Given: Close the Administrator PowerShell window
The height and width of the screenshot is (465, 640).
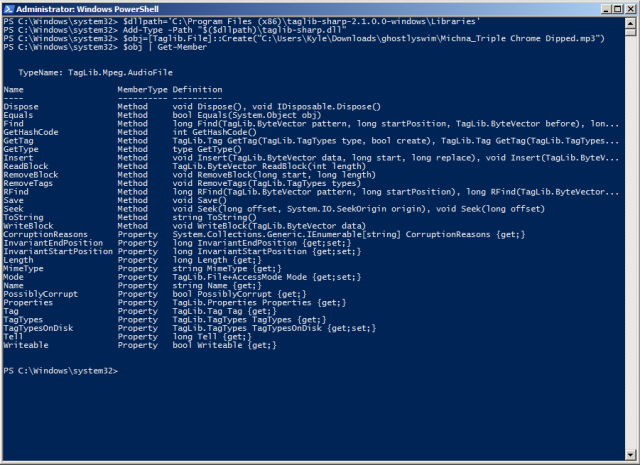Looking at the screenshot, I should pyautogui.click(x=631, y=9).
